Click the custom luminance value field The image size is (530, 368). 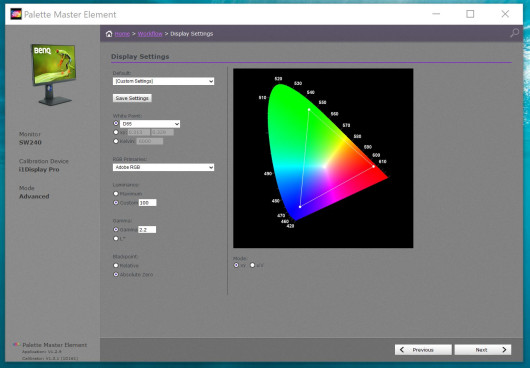147,202
